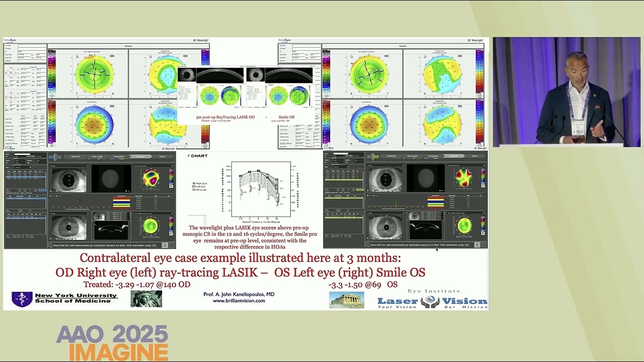Click Laser Vision Eye Institute logo
The height and width of the screenshot is (362, 644).
coord(432,300)
